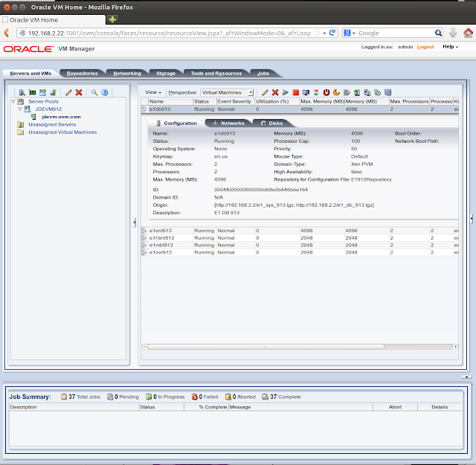Click the Discover Servers icon in the left toolbar
Screen dimensions: 476x465
pyautogui.click(x=22, y=92)
